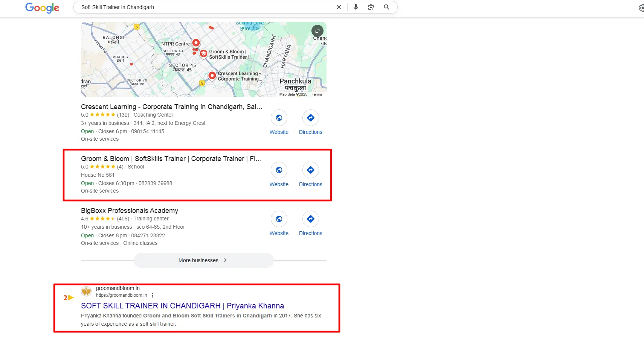The image size is (644, 337).
Task: Clear the search box text
Action: coord(339,7)
